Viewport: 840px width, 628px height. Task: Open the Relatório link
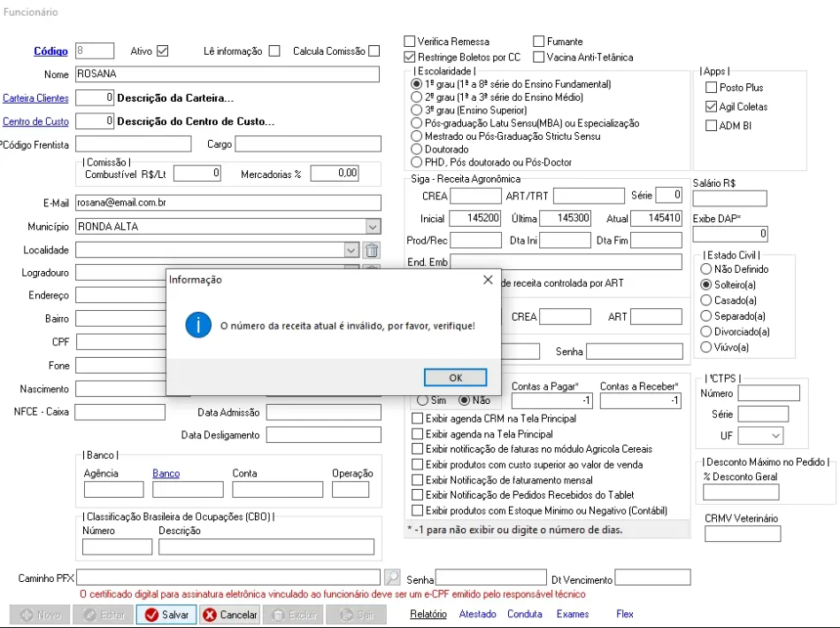point(428,614)
